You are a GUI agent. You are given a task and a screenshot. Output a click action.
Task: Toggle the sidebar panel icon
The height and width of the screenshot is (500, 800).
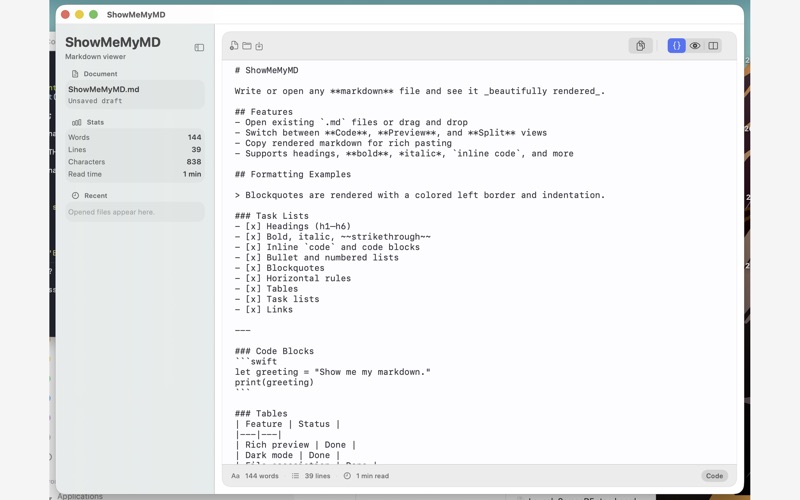coord(199,47)
